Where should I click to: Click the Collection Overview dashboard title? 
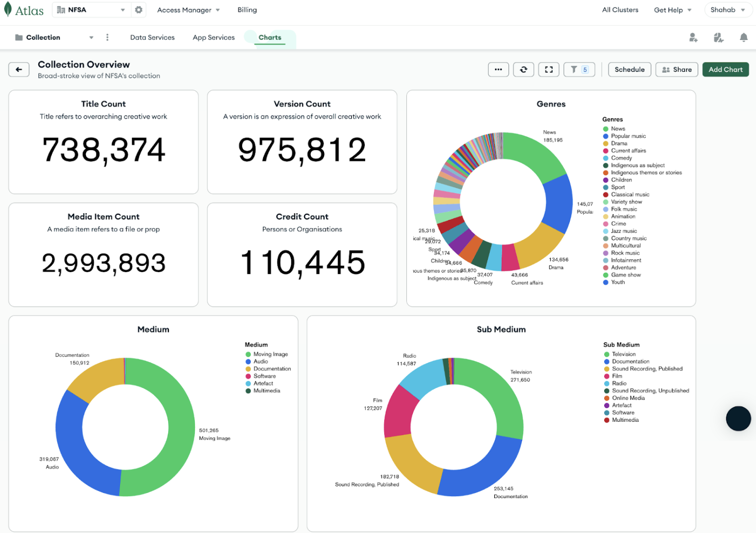pos(84,65)
